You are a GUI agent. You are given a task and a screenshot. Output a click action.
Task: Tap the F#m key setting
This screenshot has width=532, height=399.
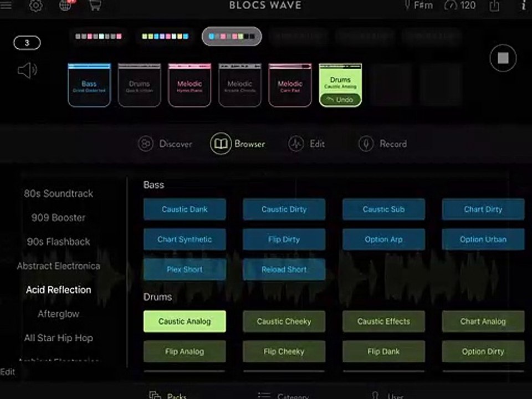point(419,5)
